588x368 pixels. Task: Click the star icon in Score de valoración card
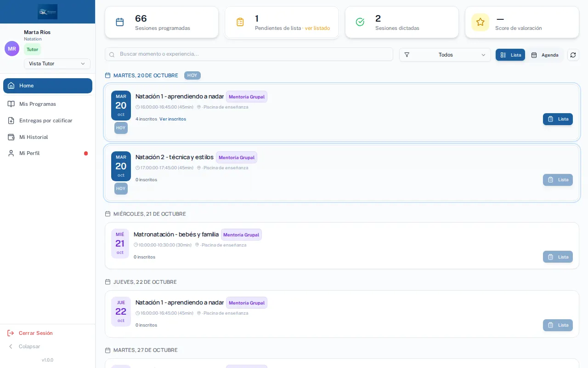pos(480,22)
